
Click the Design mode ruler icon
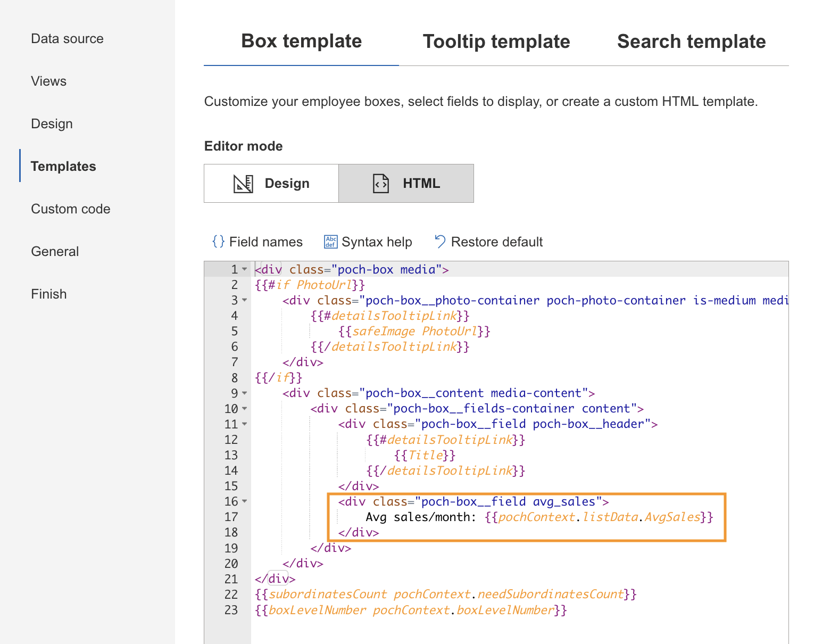[x=243, y=184]
